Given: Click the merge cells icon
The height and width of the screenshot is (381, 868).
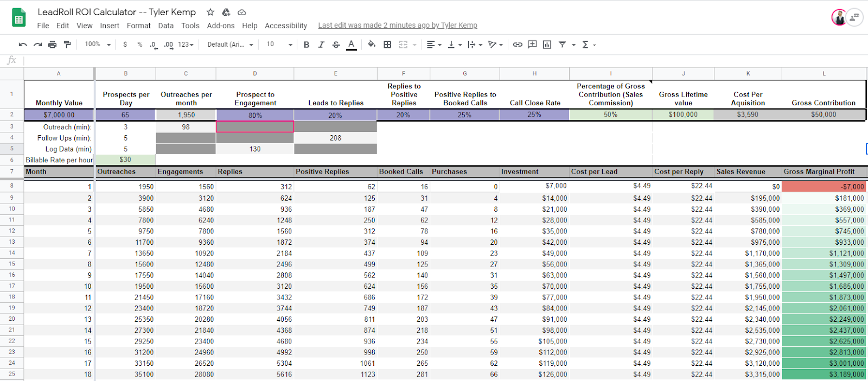Looking at the screenshot, I should click(x=403, y=45).
